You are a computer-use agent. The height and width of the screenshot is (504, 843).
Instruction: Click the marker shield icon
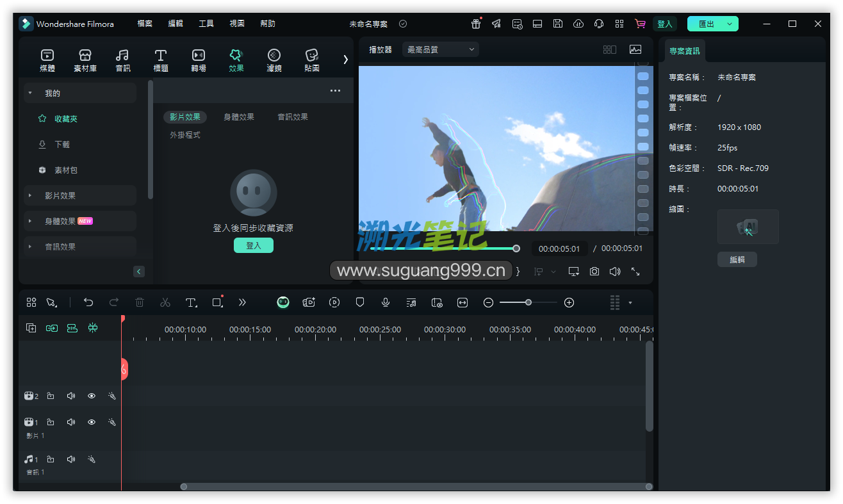[360, 302]
